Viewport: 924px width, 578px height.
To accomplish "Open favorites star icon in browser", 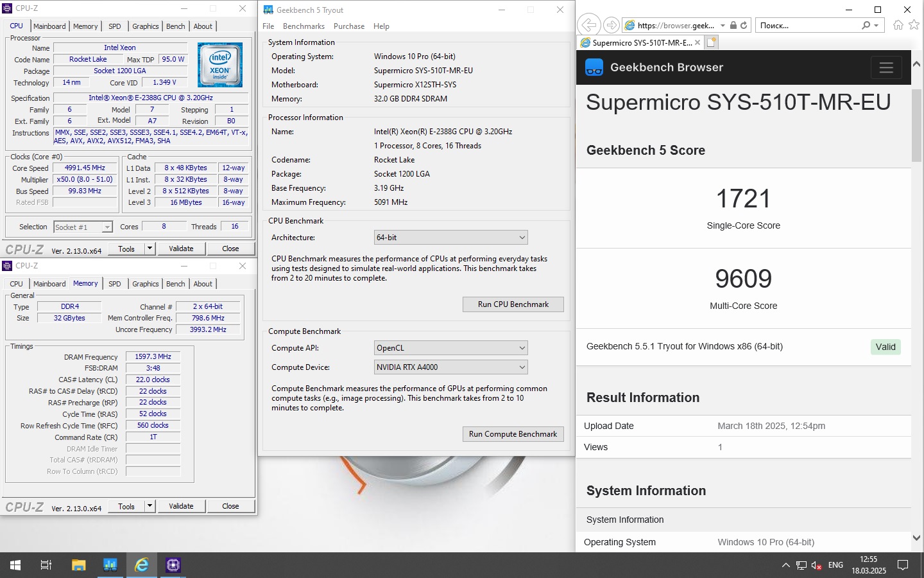I will point(914,24).
